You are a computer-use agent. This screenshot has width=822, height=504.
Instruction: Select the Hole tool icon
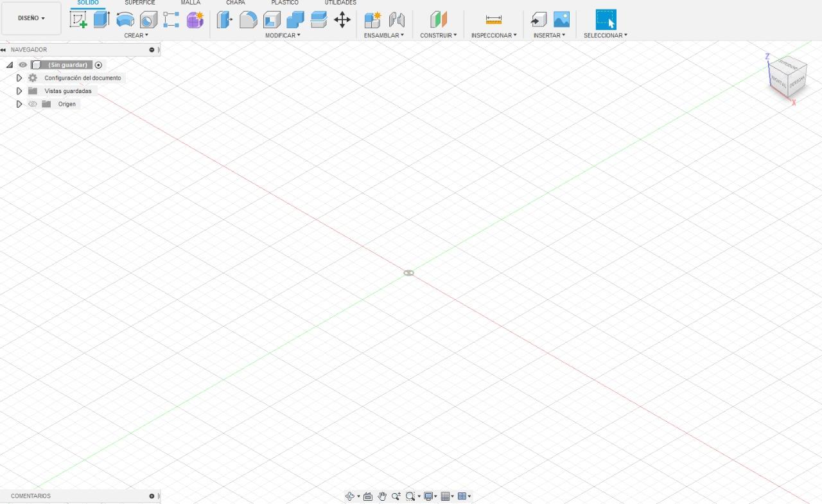click(148, 20)
